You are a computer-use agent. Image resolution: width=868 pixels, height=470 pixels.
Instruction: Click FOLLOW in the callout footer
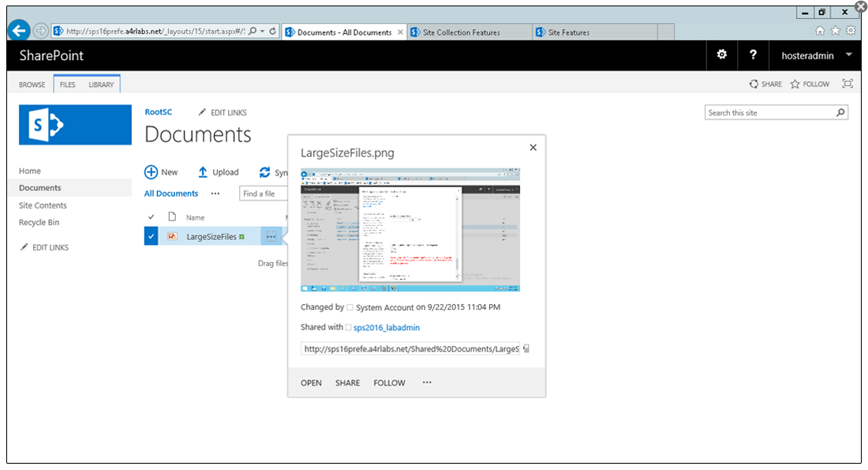(389, 383)
